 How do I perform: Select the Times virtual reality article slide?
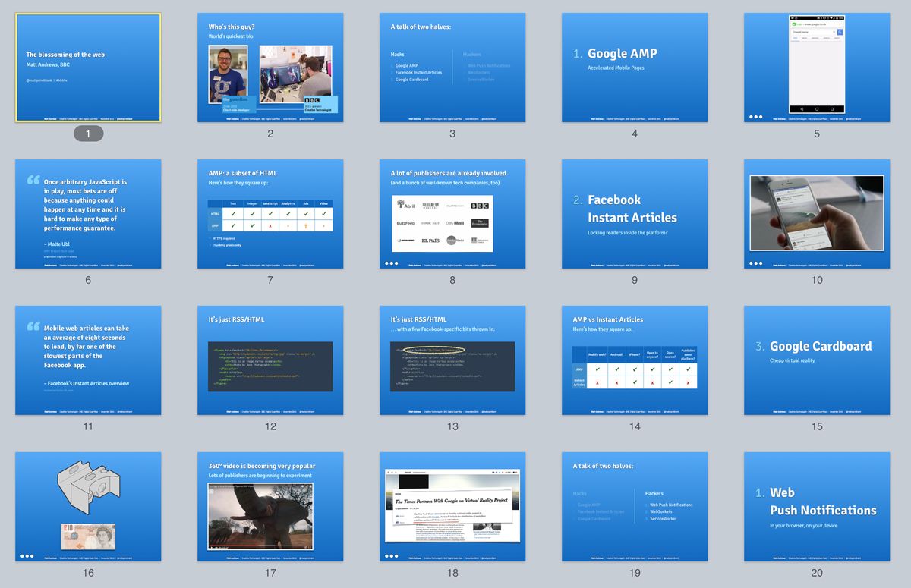pyautogui.click(x=452, y=506)
